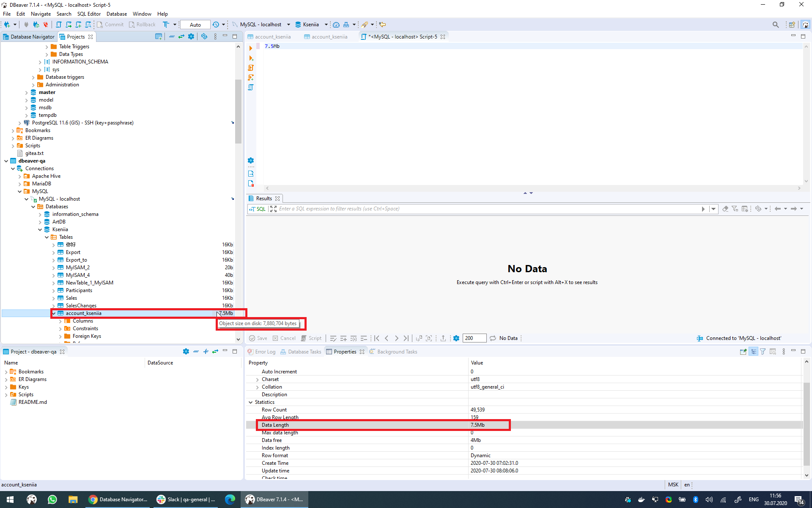Click the refresh toggle next to No Data
Image resolution: width=812 pixels, height=508 pixels.
tap(493, 338)
